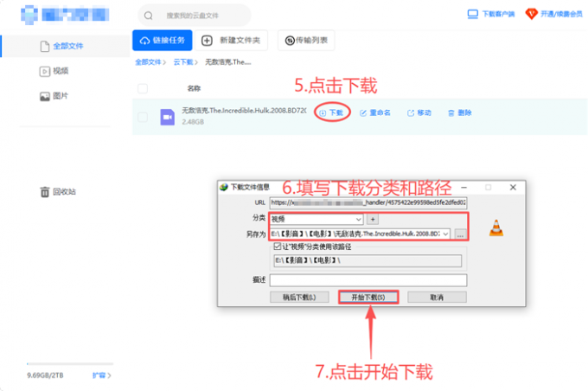Toggle the select-all checkbox beside 名称

pyautogui.click(x=143, y=88)
